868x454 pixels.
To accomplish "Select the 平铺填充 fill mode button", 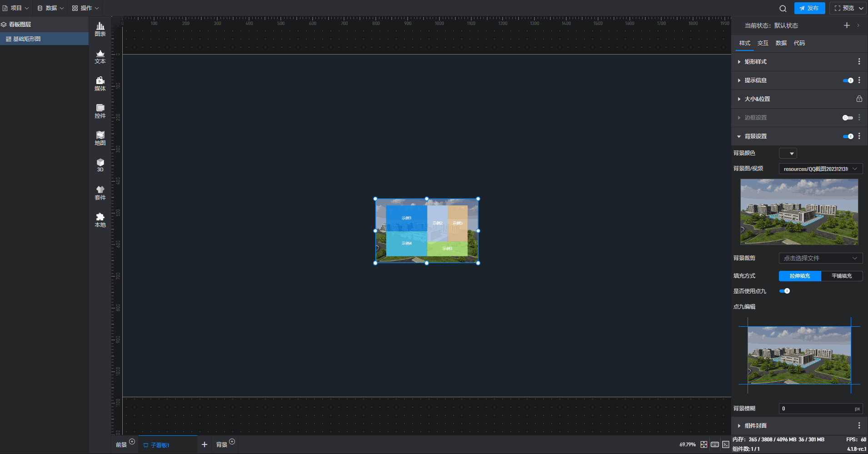I will point(842,276).
